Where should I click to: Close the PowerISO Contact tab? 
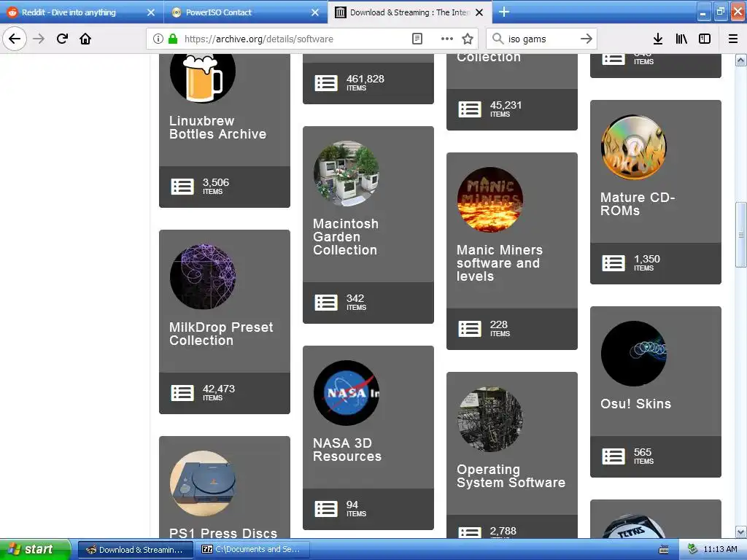click(x=315, y=12)
